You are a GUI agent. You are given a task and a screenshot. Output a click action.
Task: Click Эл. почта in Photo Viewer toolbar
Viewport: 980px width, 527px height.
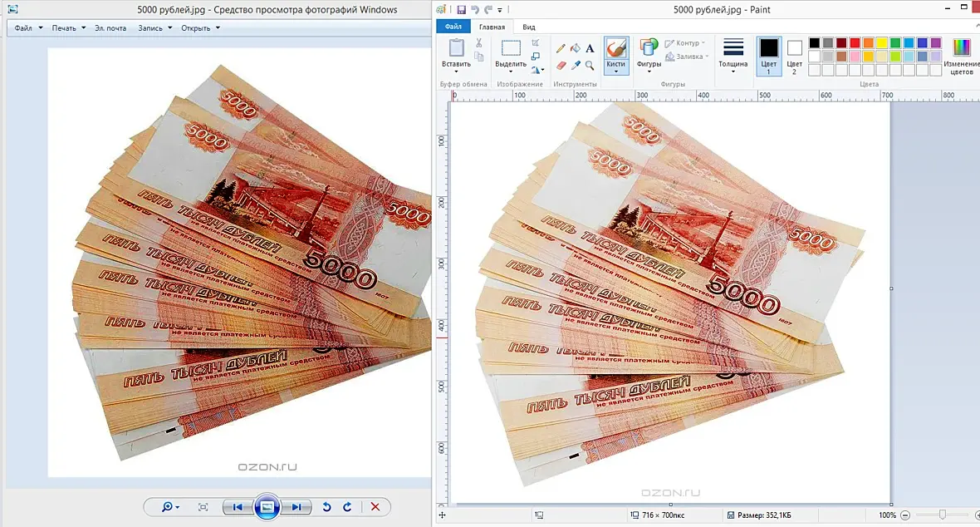click(110, 28)
